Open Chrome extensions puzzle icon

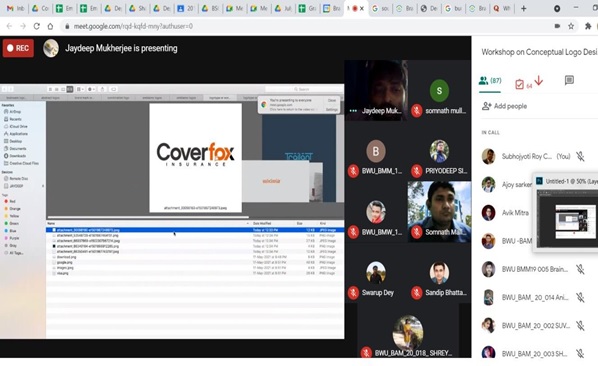coord(588,26)
